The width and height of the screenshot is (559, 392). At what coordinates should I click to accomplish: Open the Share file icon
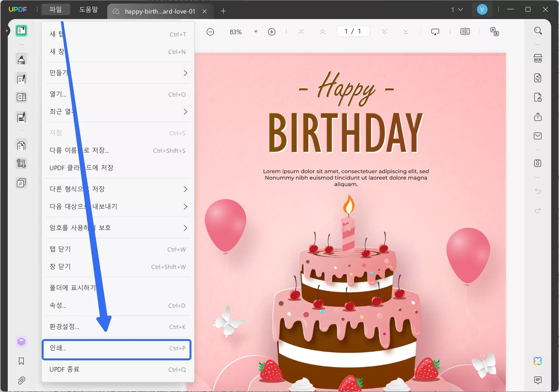[538, 117]
